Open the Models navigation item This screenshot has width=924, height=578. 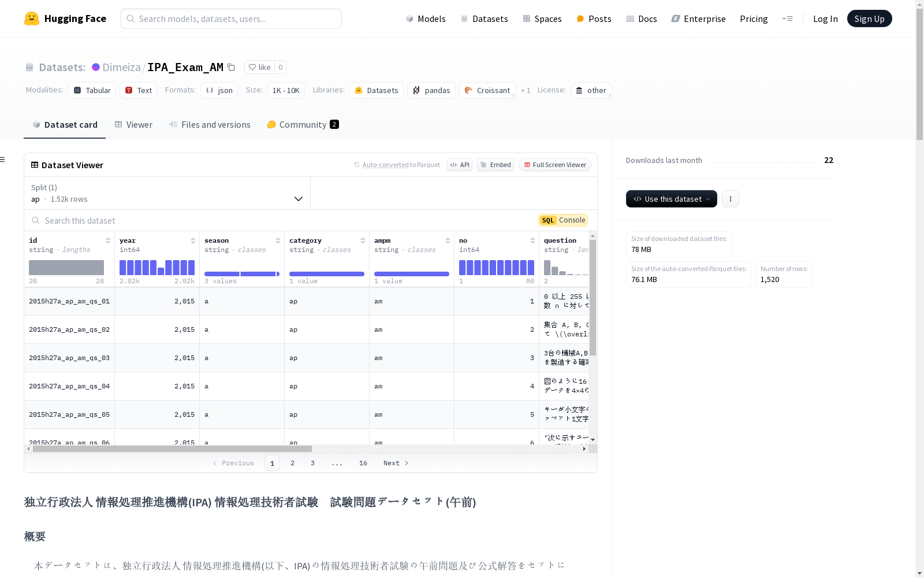426,18
